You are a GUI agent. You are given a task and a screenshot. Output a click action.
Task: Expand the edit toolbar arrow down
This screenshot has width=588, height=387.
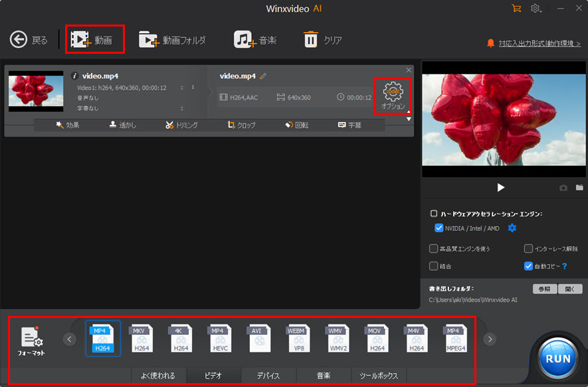click(x=409, y=119)
